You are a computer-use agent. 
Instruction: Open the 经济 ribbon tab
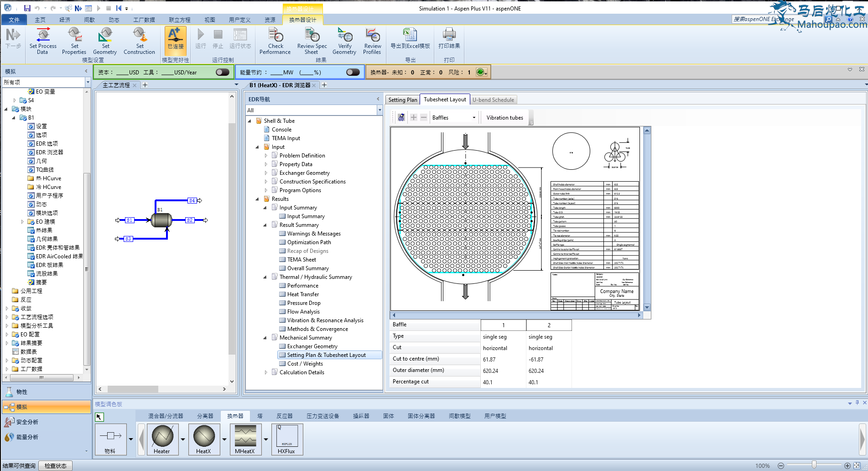[65, 20]
